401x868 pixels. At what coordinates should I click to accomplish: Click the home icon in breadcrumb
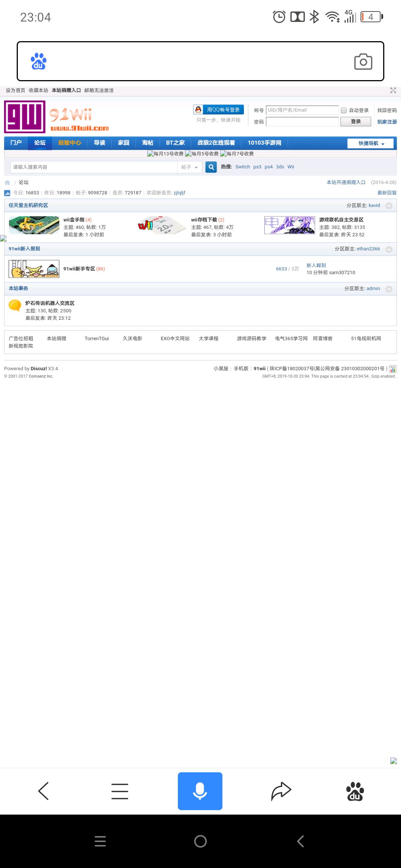click(7, 183)
